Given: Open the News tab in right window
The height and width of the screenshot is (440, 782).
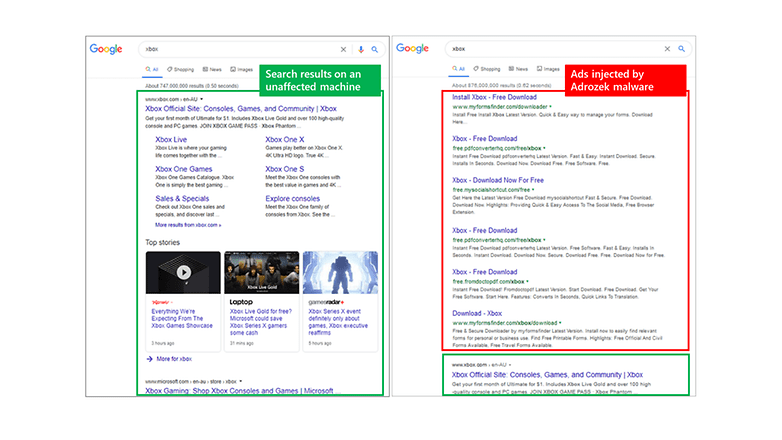Looking at the screenshot, I should pyautogui.click(x=518, y=69).
